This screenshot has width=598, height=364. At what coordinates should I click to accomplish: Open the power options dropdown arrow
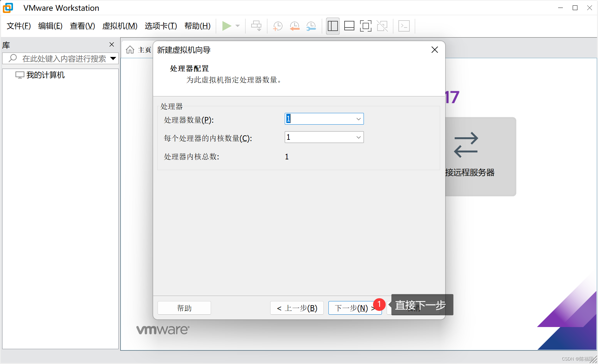tap(238, 26)
